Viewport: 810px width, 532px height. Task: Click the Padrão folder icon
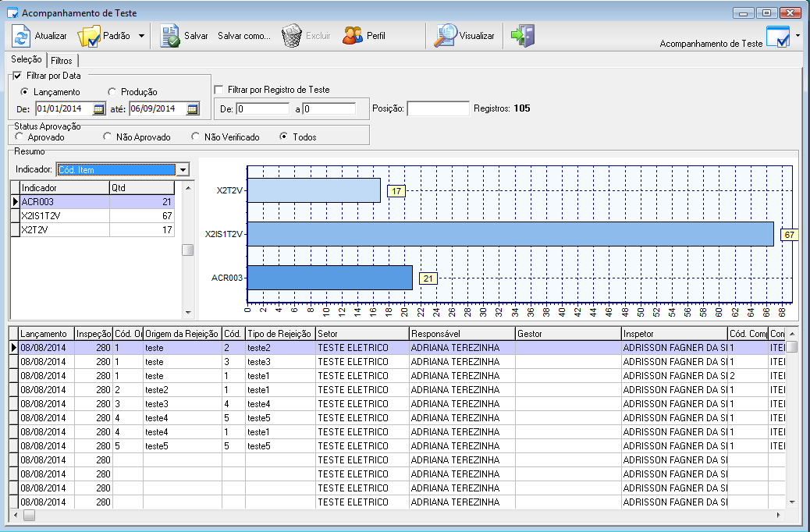[x=89, y=36]
